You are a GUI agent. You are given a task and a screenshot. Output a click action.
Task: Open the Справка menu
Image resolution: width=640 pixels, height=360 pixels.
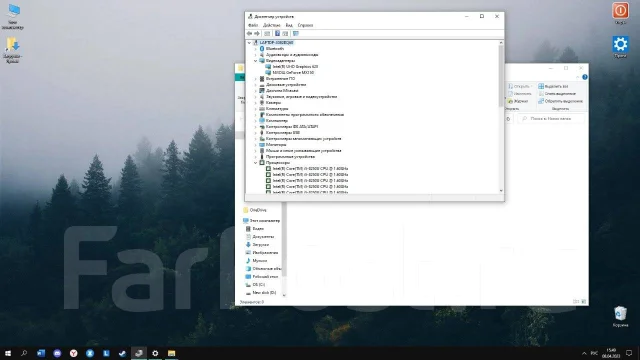[305, 25]
